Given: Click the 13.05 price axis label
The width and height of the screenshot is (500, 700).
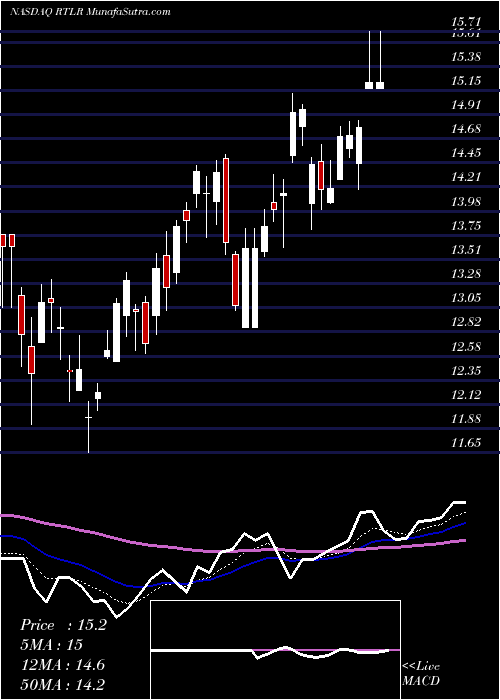Looking at the screenshot, I should tap(466, 298).
